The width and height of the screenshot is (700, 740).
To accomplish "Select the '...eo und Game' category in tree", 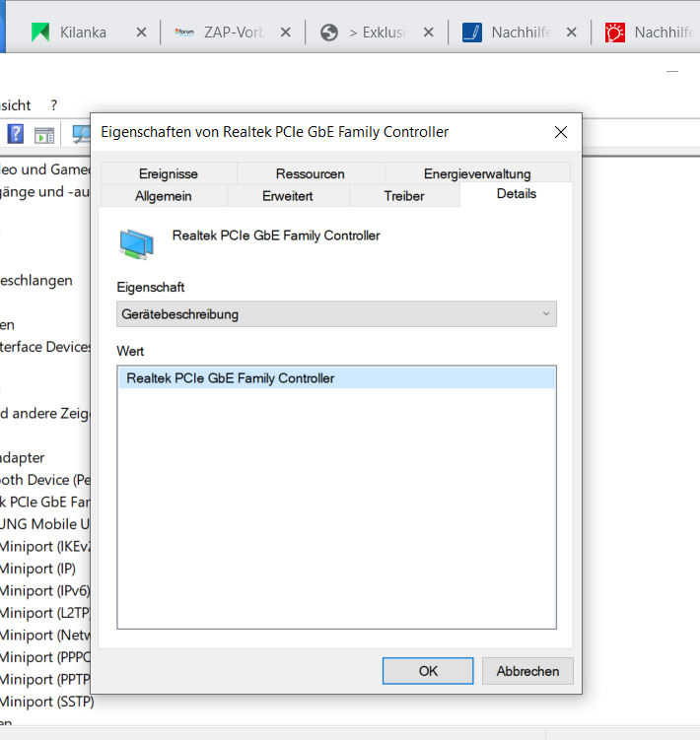I will pos(45,169).
